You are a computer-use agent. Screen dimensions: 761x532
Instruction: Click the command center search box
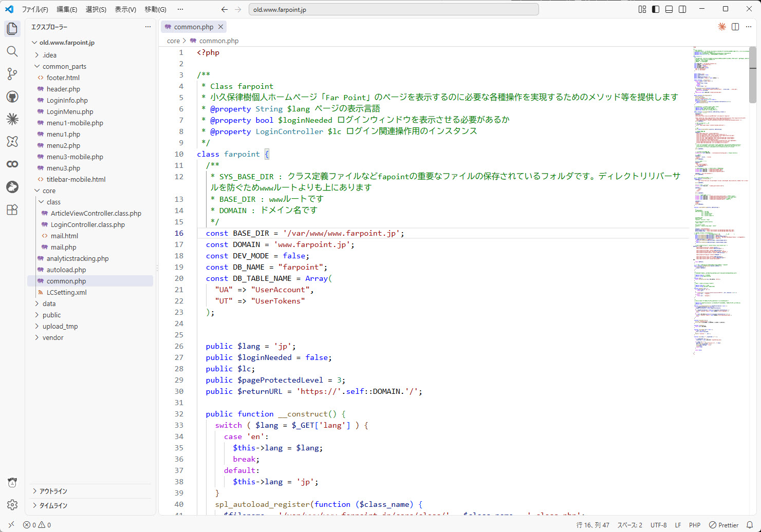click(x=394, y=9)
